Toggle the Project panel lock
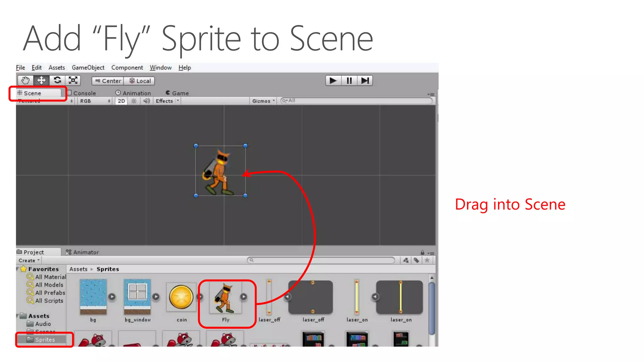 [x=422, y=253]
